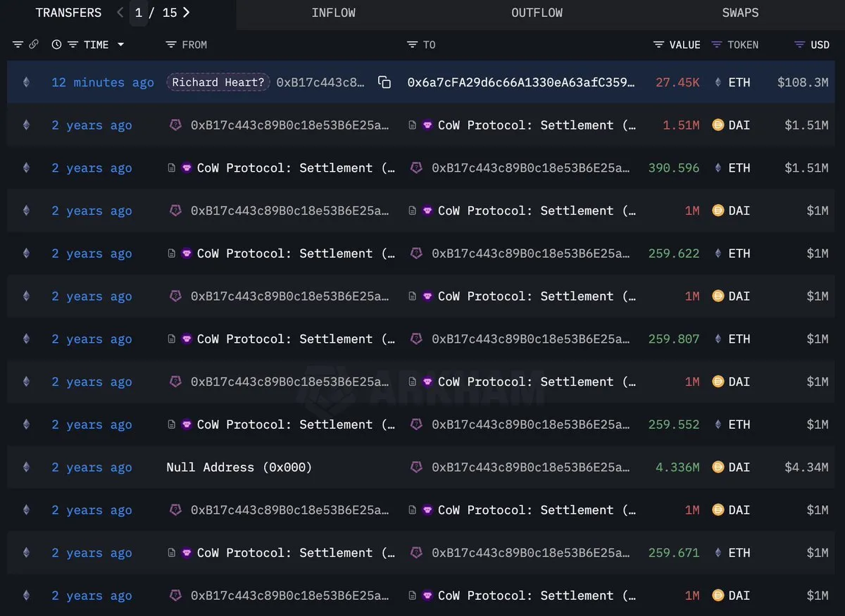Viewport: 845px width, 616px height.
Task: Copy the Richard Heart sender address
Action: click(x=384, y=82)
